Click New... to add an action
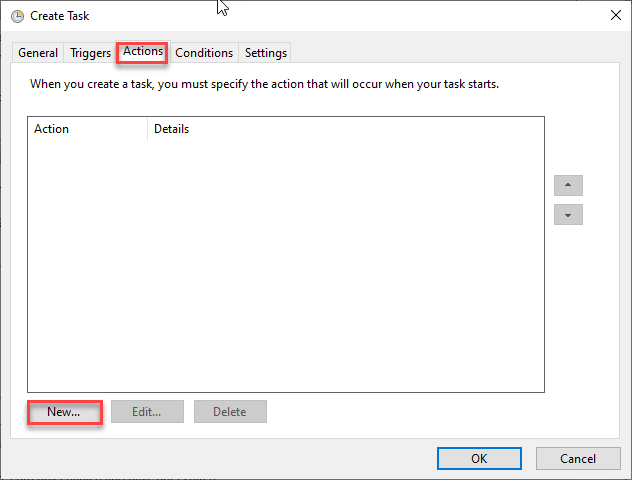 point(64,412)
